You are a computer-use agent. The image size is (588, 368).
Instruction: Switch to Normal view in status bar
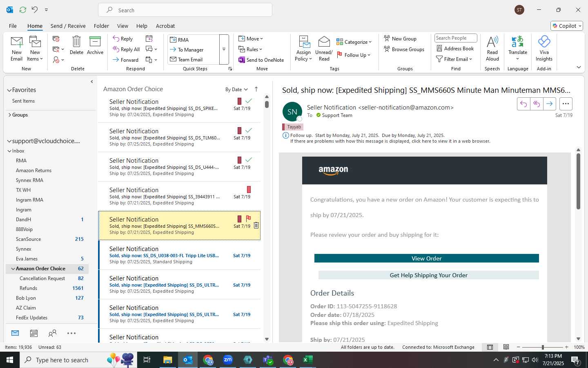pos(490,347)
